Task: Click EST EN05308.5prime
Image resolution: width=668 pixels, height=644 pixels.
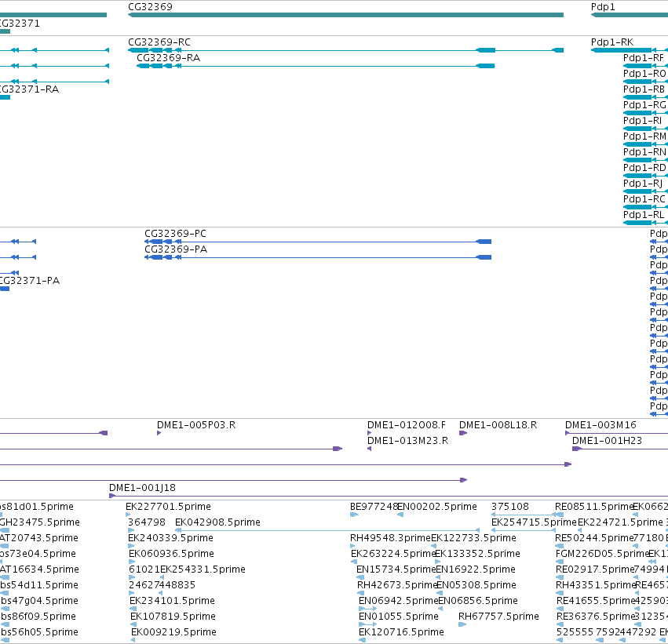Action: pyautogui.click(x=476, y=585)
